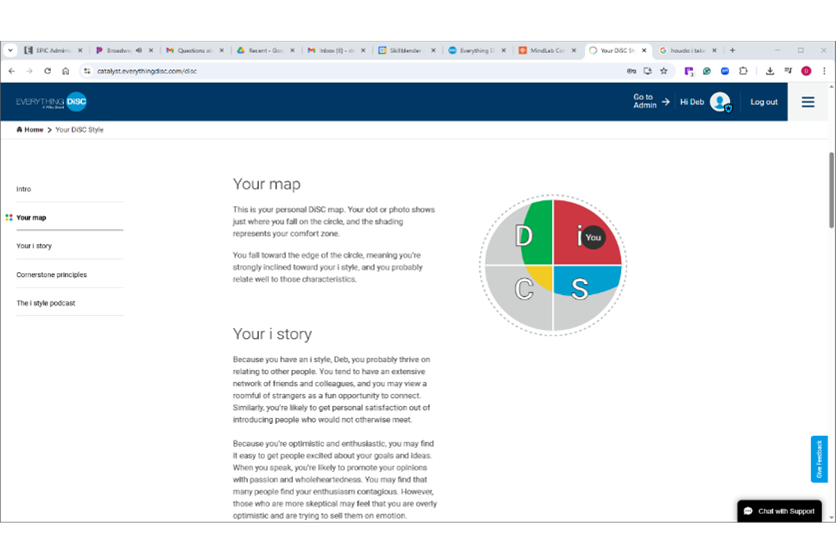Image resolution: width=836 pixels, height=556 pixels.
Task: Switch to the Skillblender tab
Action: (x=406, y=50)
